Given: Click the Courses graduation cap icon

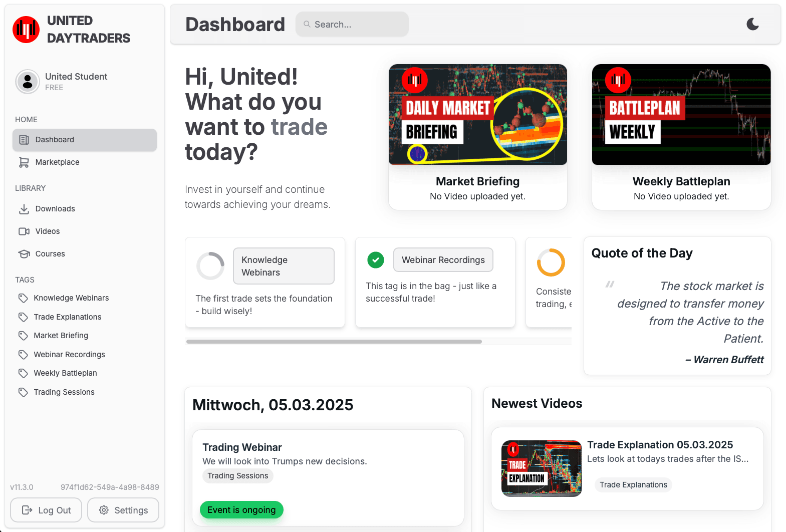Looking at the screenshot, I should point(24,254).
